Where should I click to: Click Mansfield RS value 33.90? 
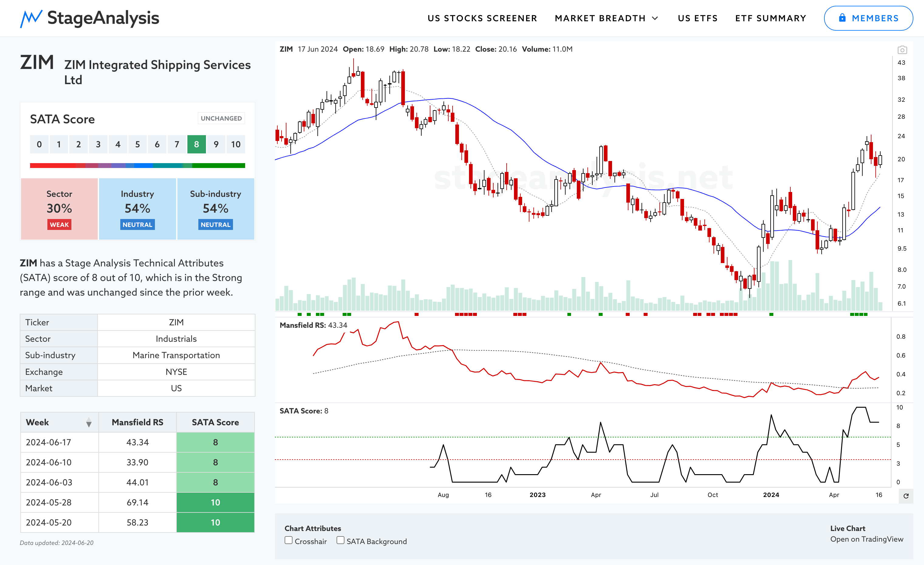[138, 462]
